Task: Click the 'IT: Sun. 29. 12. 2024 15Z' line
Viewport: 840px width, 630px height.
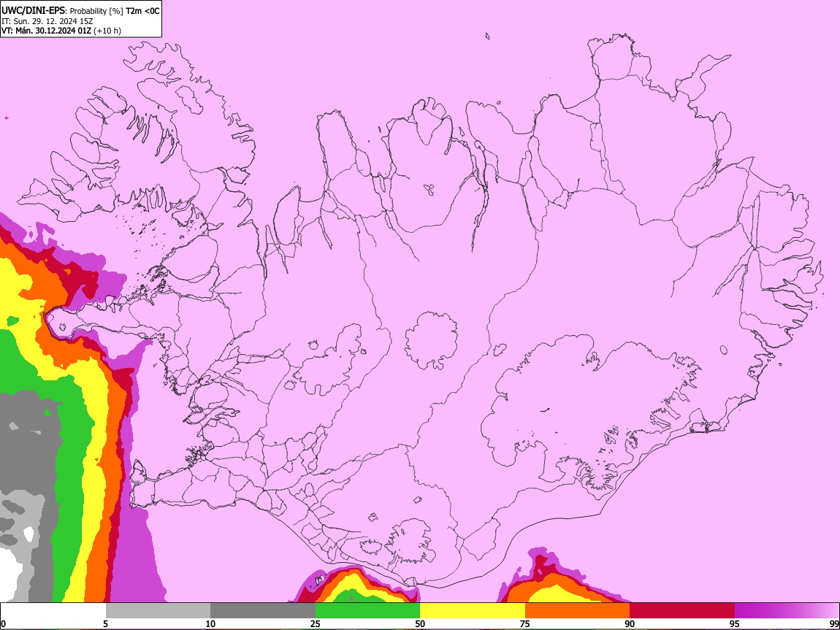Action: (x=47, y=21)
